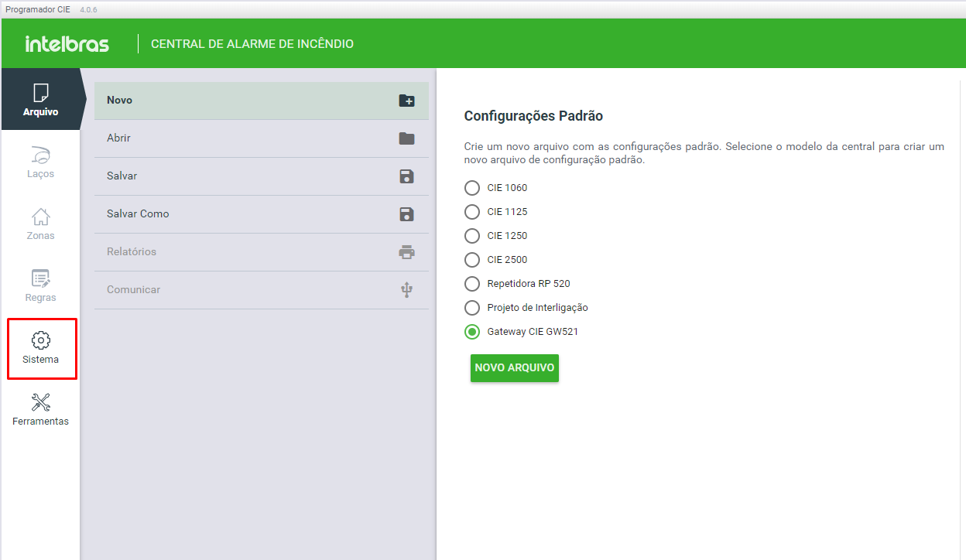Viewport: 966px width, 560px height.
Task: Choose the Salvar Como menu entry
Action: [x=262, y=214]
